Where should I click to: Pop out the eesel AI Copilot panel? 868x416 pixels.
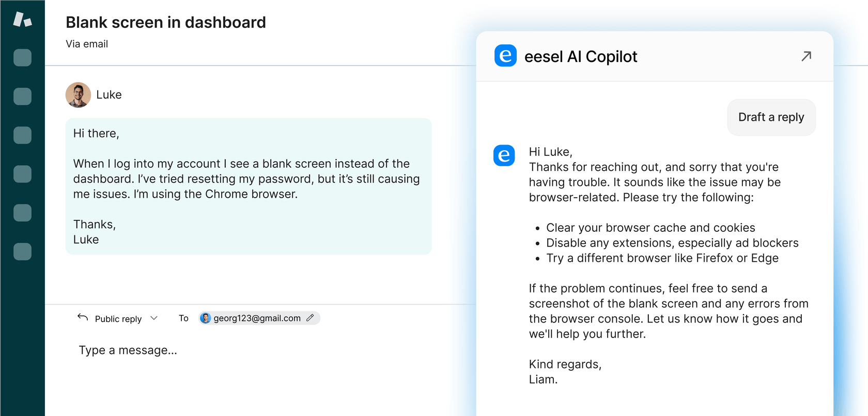pyautogui.click(x=806, y=56)
